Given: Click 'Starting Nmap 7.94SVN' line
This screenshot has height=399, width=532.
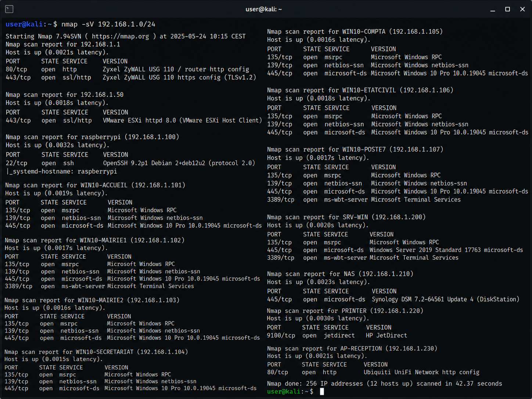Looking at the screenshot, I should coord(126,36).
